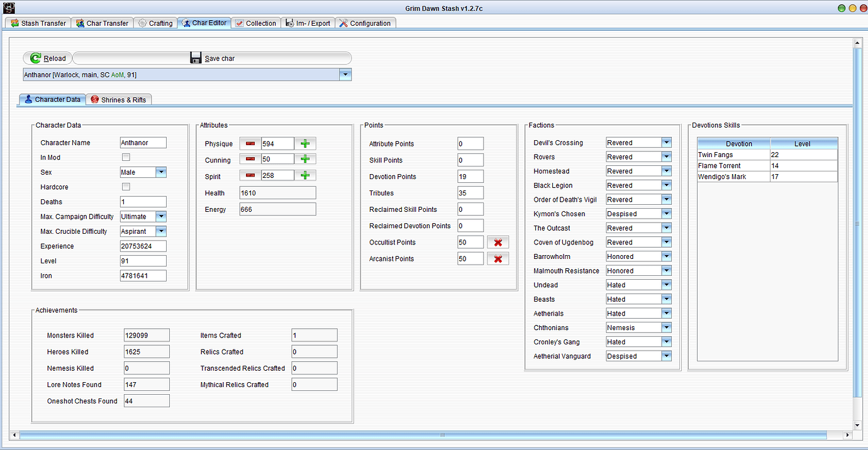The height and width of the screenshot is (450, 868).
Task: Enable the Hardcore checkbox
Action: [125, 187]
